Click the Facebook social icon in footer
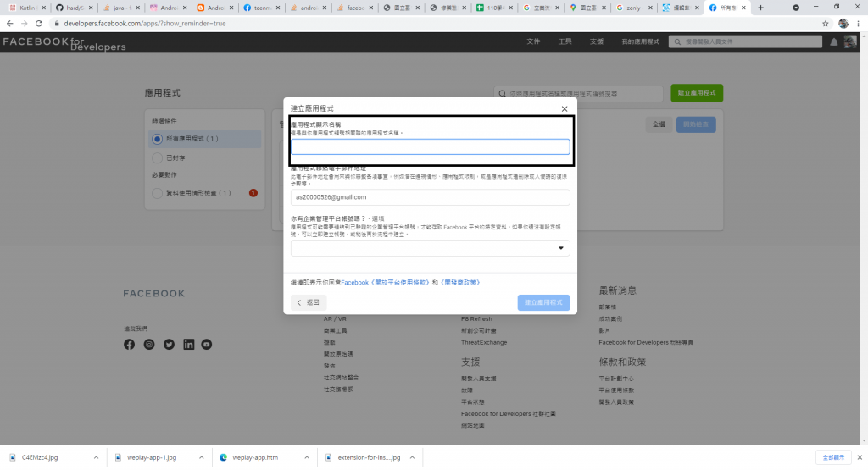The height and width of the screenshot is (470, 868). 129,345
